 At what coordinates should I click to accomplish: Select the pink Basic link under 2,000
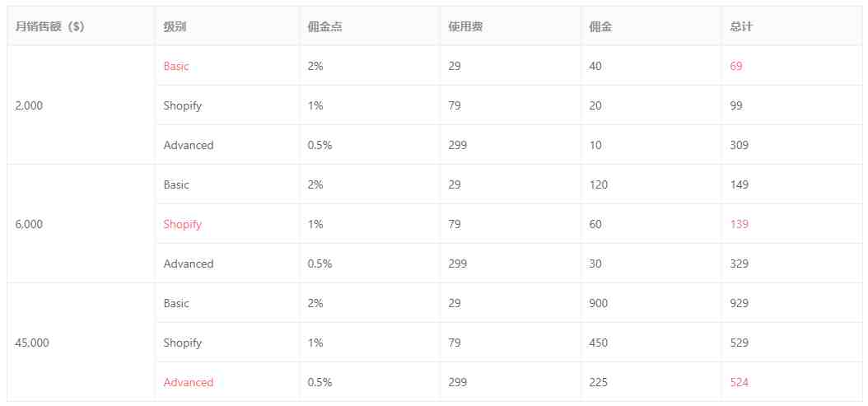point(176,66)
